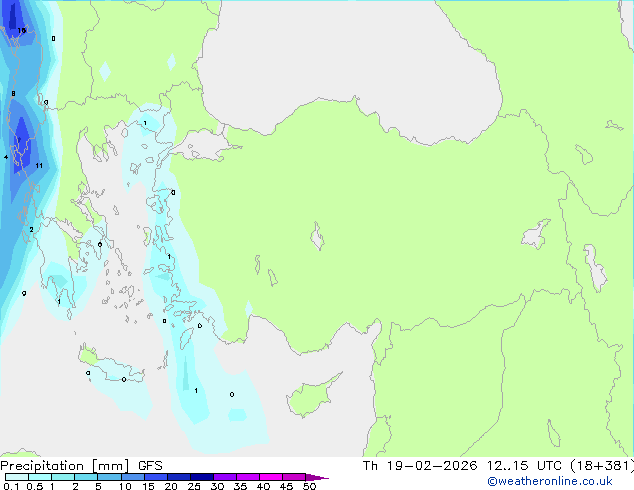Click the legend label '40'
Image resolution: width=634 pixels, height=490 pixels.
[263, 486]
